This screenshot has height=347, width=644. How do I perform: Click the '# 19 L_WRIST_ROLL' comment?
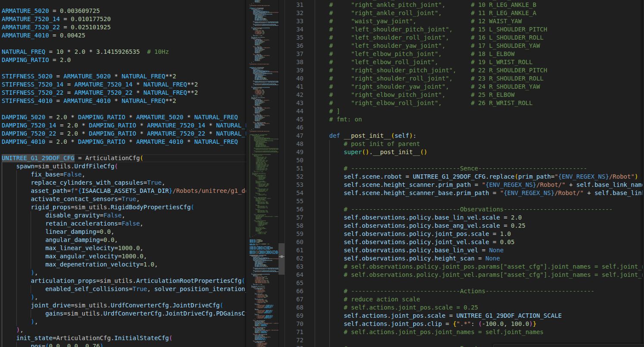(x=502, y=62)
